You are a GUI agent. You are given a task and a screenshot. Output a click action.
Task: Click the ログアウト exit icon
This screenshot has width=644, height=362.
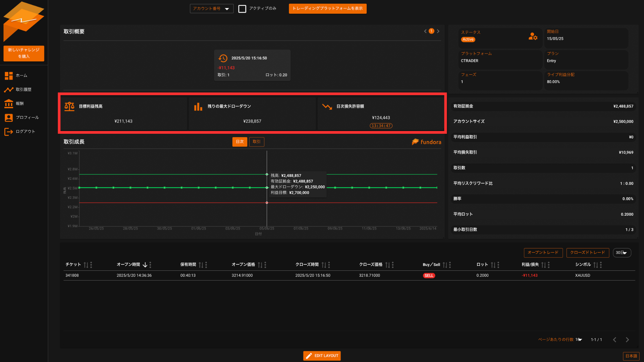pyautogui.click(x=9, y=132)
